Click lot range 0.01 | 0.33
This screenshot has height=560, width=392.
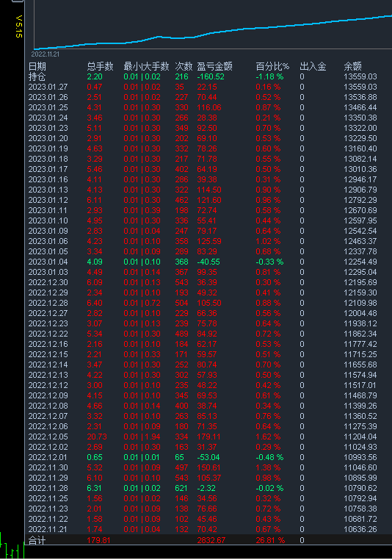[x=142, y=355]
